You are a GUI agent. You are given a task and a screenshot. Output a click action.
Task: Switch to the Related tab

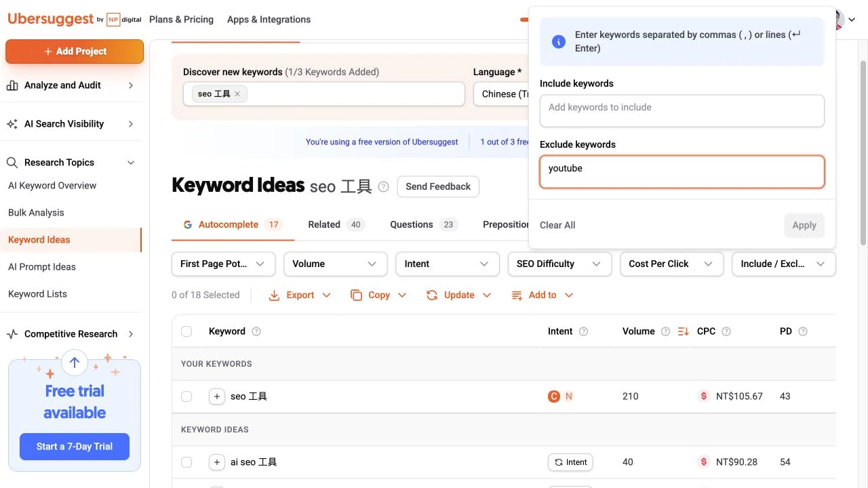(x=336, y=224)
